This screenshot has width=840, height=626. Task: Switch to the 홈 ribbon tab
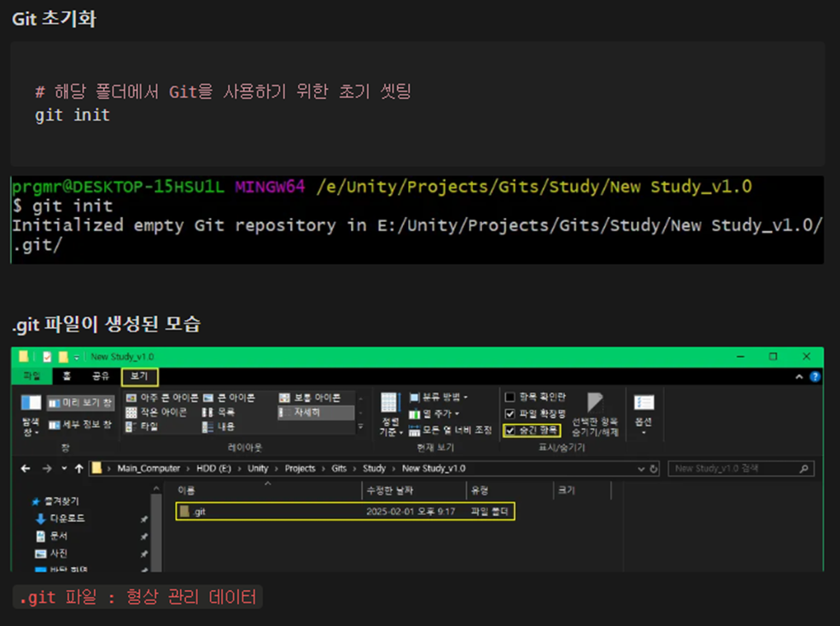pyautogui.click(x=67, y=377)
